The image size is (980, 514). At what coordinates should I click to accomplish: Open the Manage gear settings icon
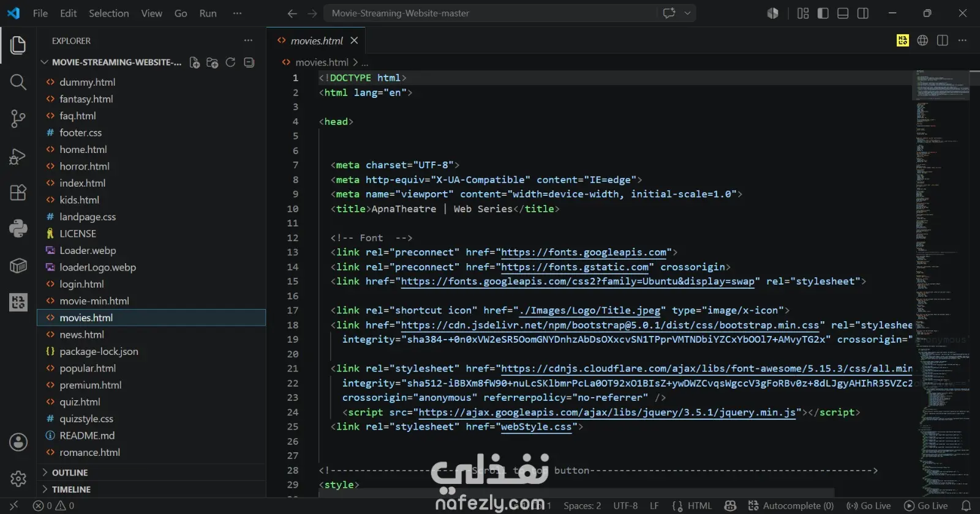pyautogui.click(x=18, y=479)
